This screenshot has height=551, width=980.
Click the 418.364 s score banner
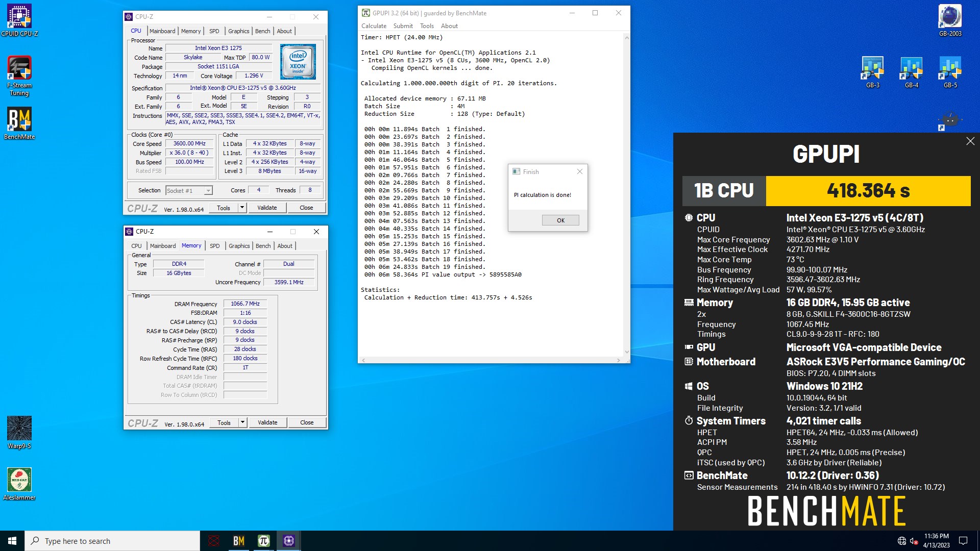click(868, 191)
